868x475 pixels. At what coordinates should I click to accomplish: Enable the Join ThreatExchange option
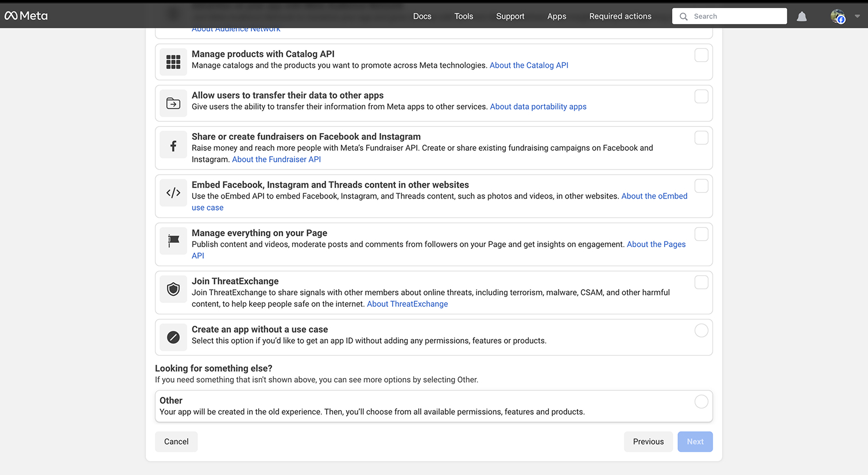click(x=702, y=282)
